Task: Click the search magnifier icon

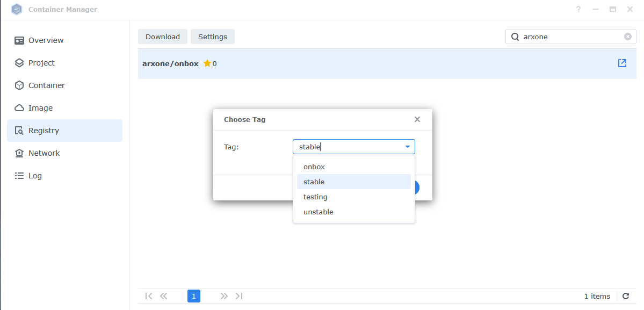Action: 515,37
